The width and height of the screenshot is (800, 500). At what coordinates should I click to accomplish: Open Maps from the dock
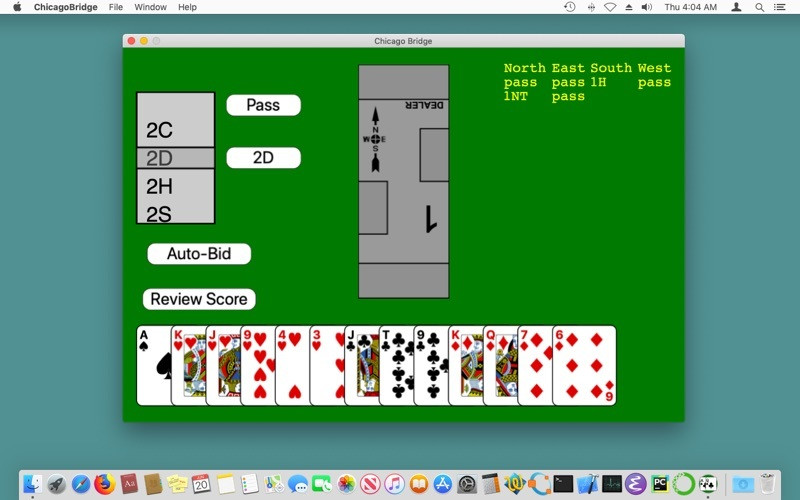point(273,483)
